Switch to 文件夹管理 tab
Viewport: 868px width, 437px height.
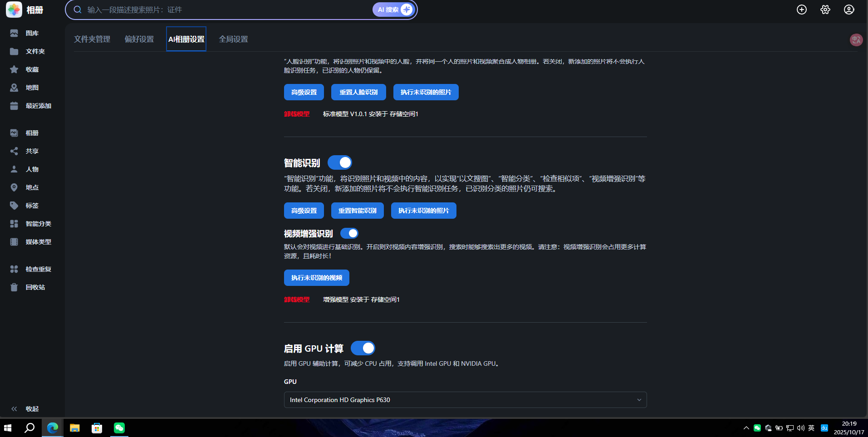(x=92, y=39)
